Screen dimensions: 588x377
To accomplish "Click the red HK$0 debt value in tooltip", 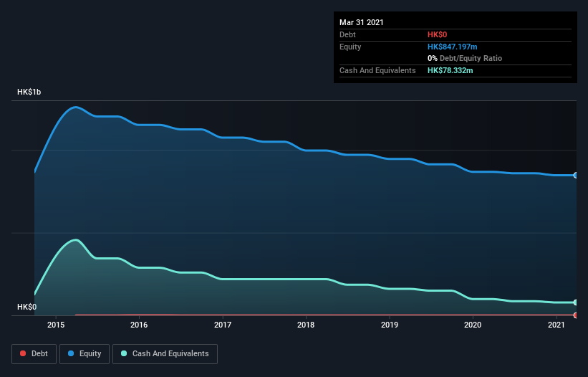I will point(438,34).
